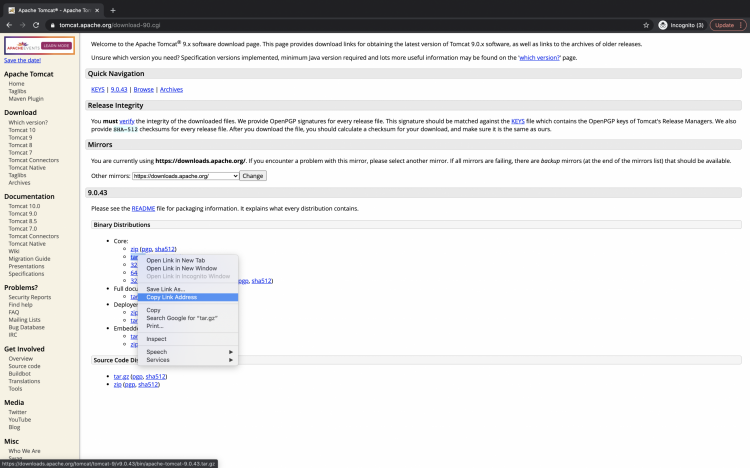
Task: Open the Other mirrors dropdown
Action: (186, 176)
